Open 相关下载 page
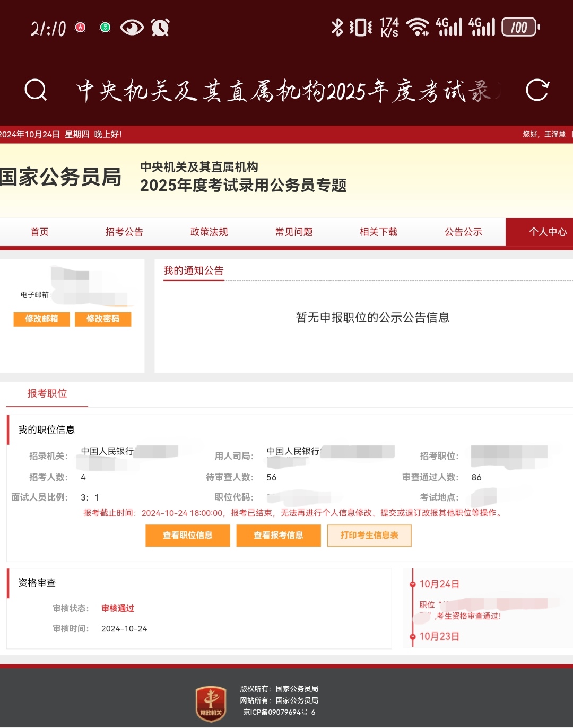The width and height of the screenshot is (573, 728). (378, 232)
